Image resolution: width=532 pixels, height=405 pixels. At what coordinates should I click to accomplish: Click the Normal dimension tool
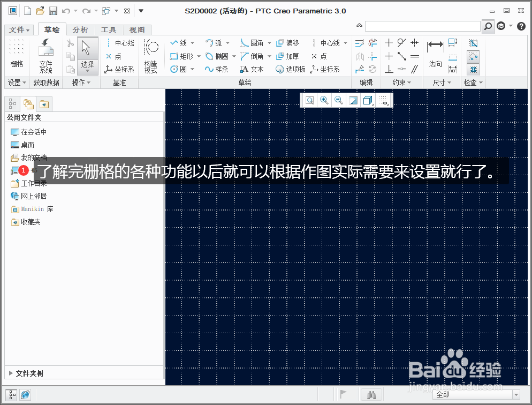435,53
